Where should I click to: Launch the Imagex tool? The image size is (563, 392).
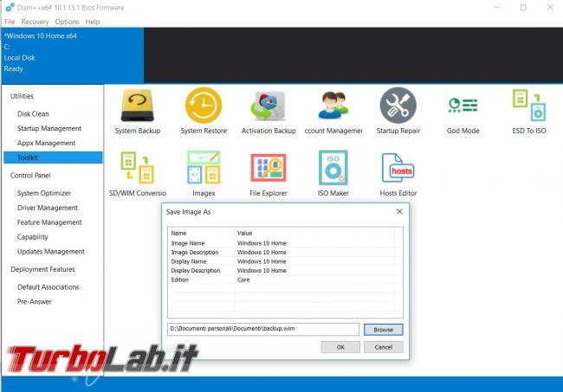[204, 174]
